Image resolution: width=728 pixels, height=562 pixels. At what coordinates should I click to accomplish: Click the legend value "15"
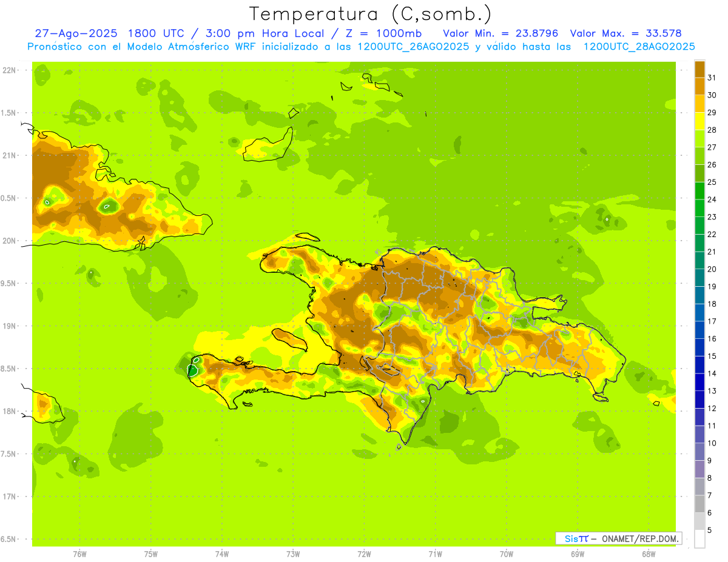pos(712,356)
